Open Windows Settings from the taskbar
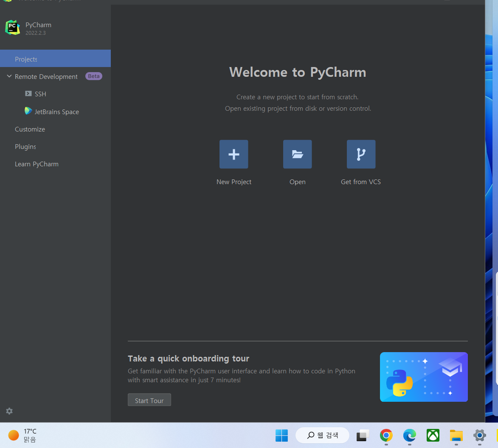 coord(480,435)
